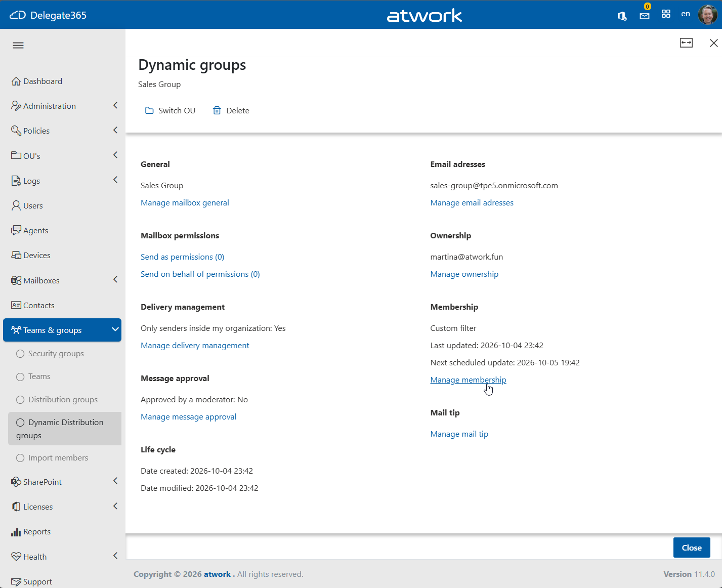The image size is (722, 588).
Task: Collapse the Teams & groups section chevron
Action: [x=115, y=329]
